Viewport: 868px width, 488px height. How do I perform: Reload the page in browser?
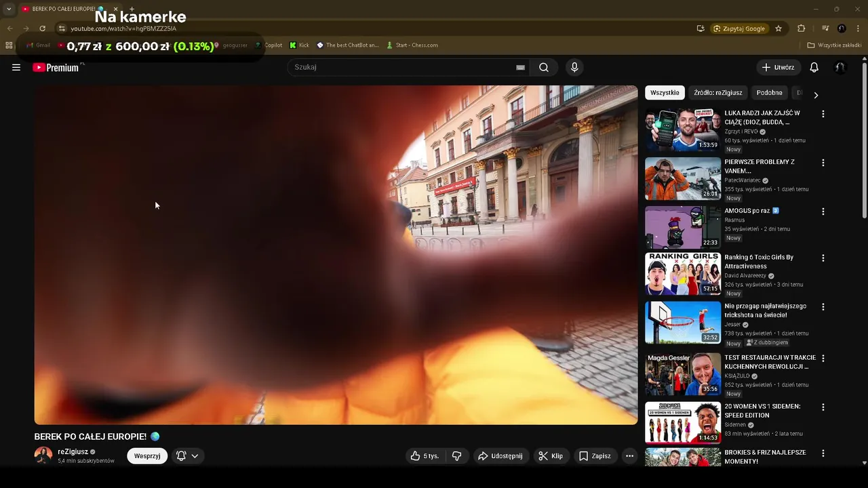click(x=42, y=28)
